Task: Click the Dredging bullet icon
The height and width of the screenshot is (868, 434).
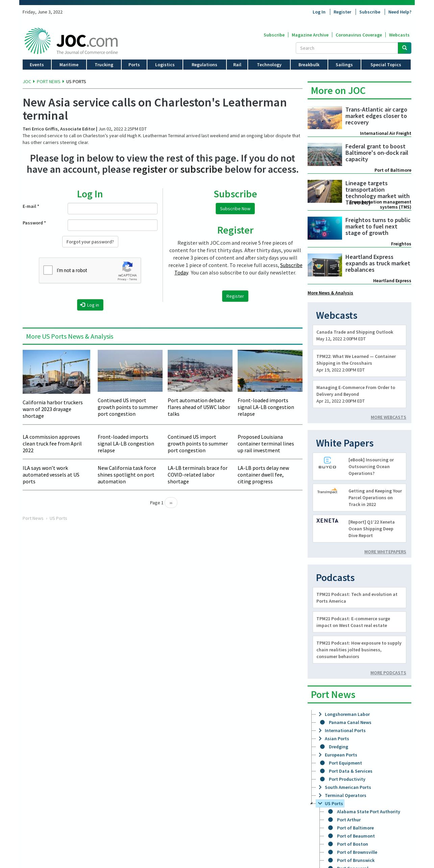Action: [x=322, y=747]
